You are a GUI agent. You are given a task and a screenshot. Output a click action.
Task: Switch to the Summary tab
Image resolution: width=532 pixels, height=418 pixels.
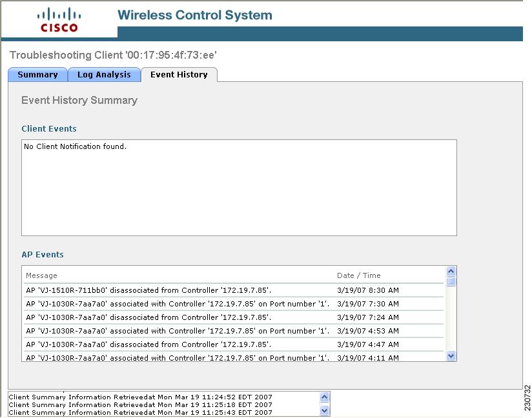[x=37, y=75]
